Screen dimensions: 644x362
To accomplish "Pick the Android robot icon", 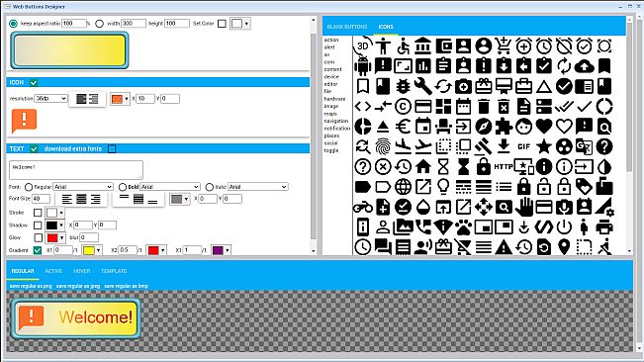I will click(x=363, y=65).
